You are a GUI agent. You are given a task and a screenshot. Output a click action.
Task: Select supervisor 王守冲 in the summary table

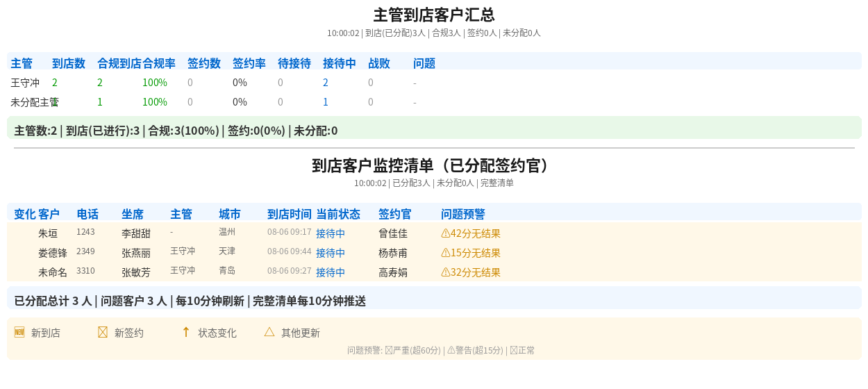[25, 83]
